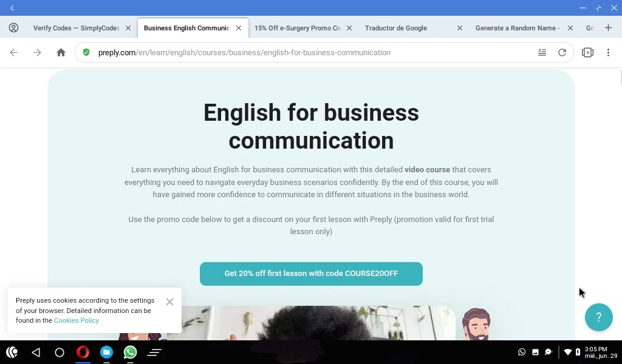This screenshot has height=364, width=622.
Task: Check battery status icon in tray
Action: pyautogui.click(x=578, y=352)
